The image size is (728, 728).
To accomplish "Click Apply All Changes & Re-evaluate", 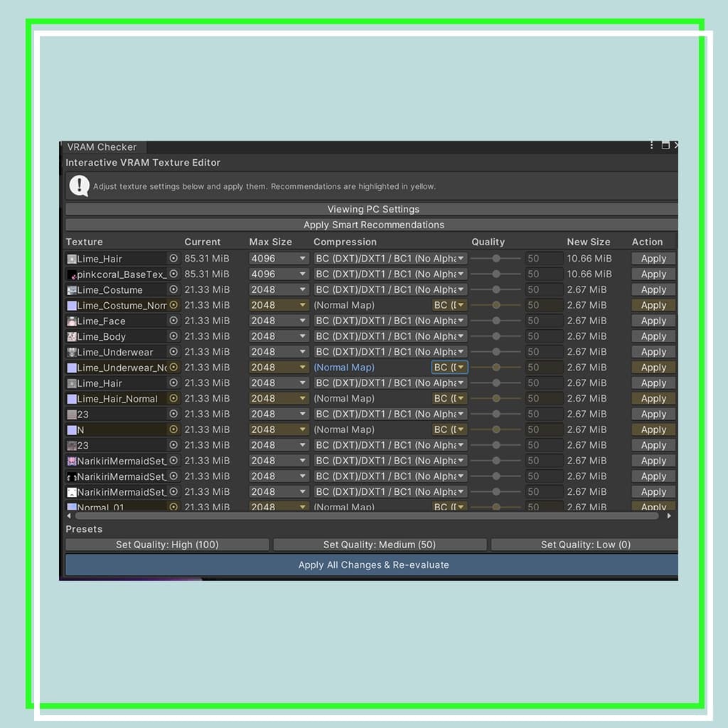I will point(373,565).
